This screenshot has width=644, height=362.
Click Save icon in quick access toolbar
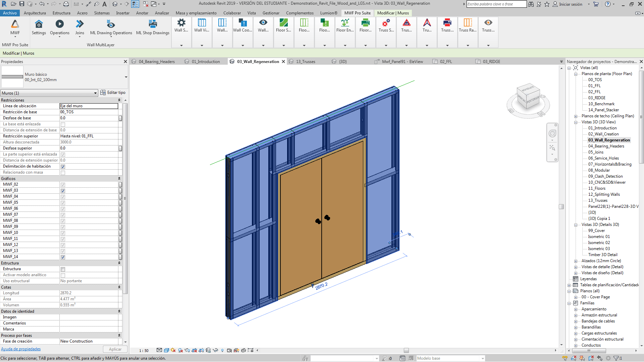22,4
